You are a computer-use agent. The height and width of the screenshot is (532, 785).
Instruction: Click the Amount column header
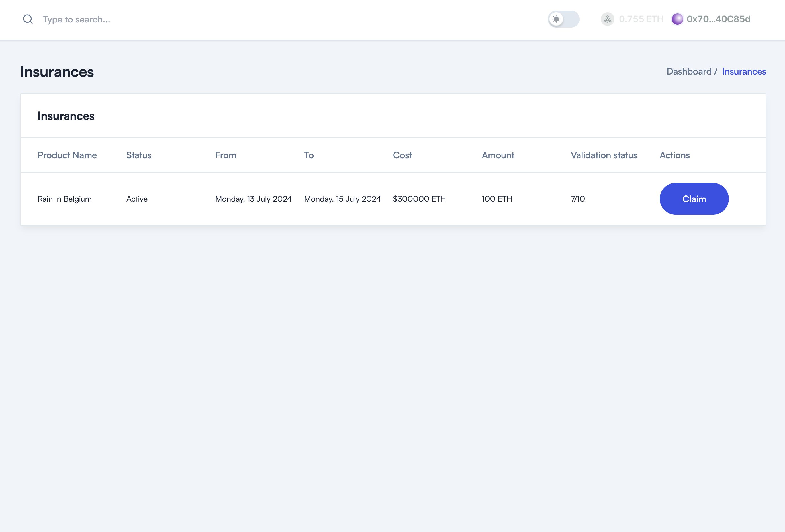(x=498, y=155)
